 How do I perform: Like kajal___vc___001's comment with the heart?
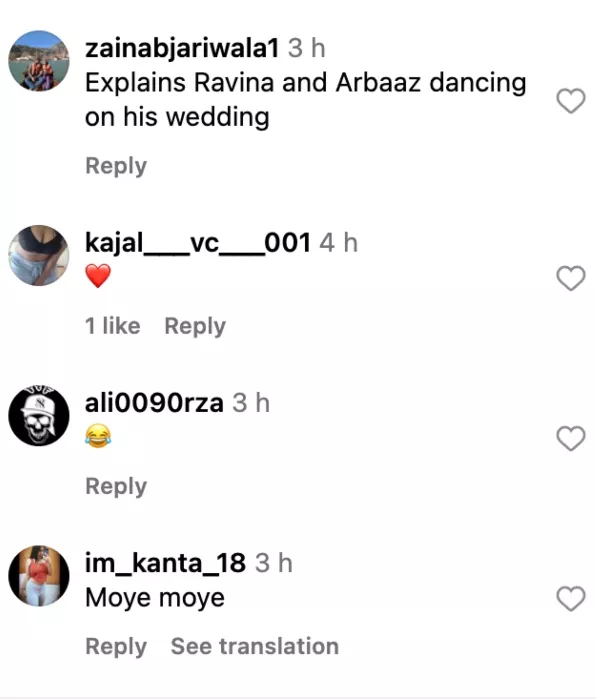(571, 278)
